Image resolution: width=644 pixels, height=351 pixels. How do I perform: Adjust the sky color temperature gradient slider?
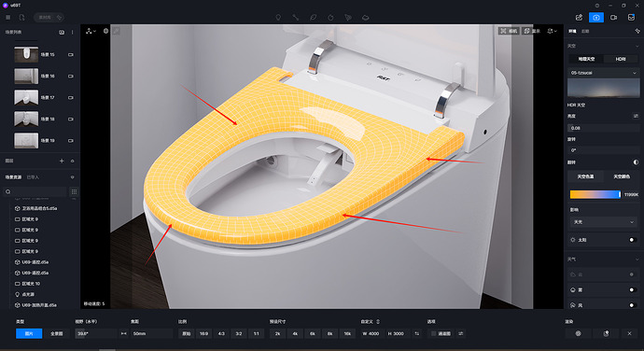[595, 194]
